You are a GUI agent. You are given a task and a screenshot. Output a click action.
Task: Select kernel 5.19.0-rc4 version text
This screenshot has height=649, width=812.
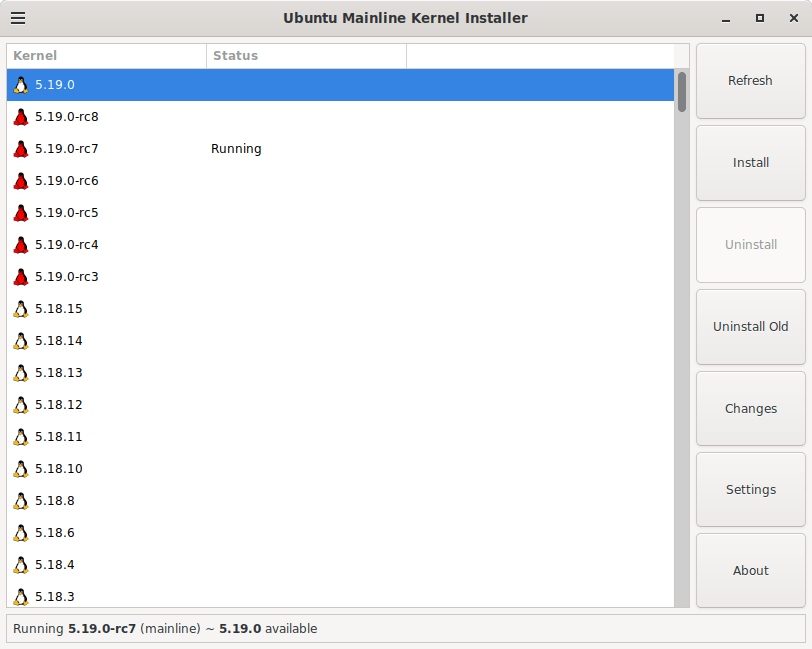tap(67, 245)
